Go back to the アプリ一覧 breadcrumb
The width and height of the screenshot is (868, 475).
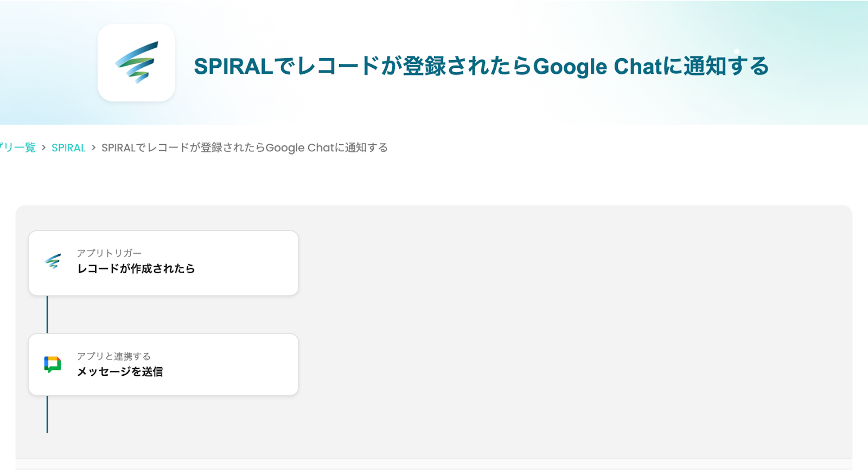point(17,147)
